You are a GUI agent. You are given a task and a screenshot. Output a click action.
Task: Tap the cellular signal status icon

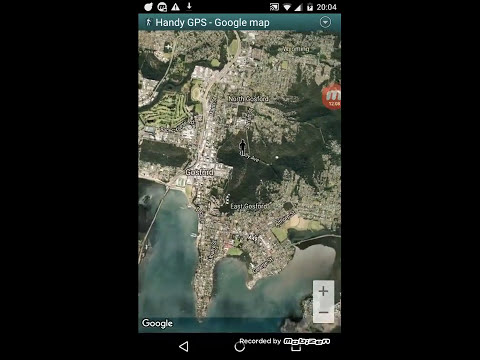pyautogui.click(x=298, y=7)
